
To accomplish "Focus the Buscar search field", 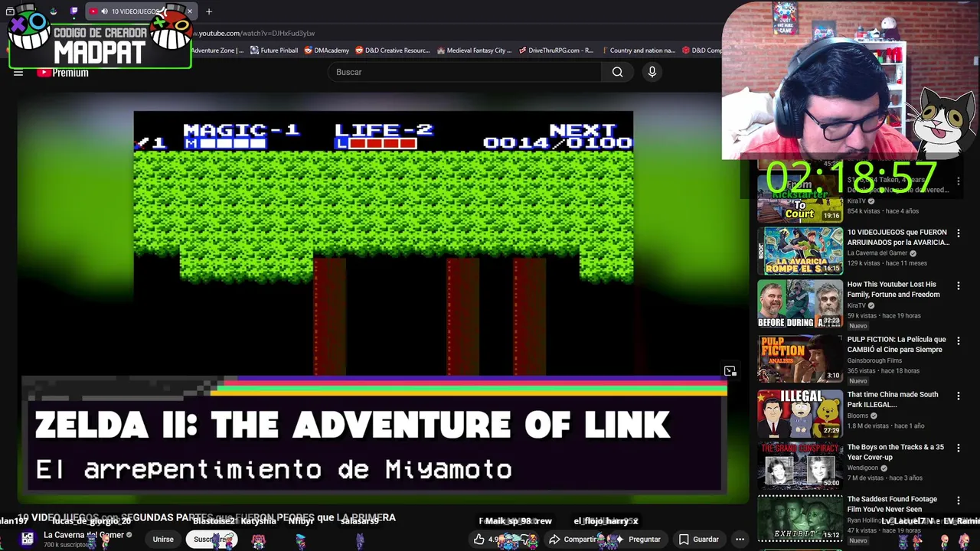I will pyautogui.click(x=467, y=72).
